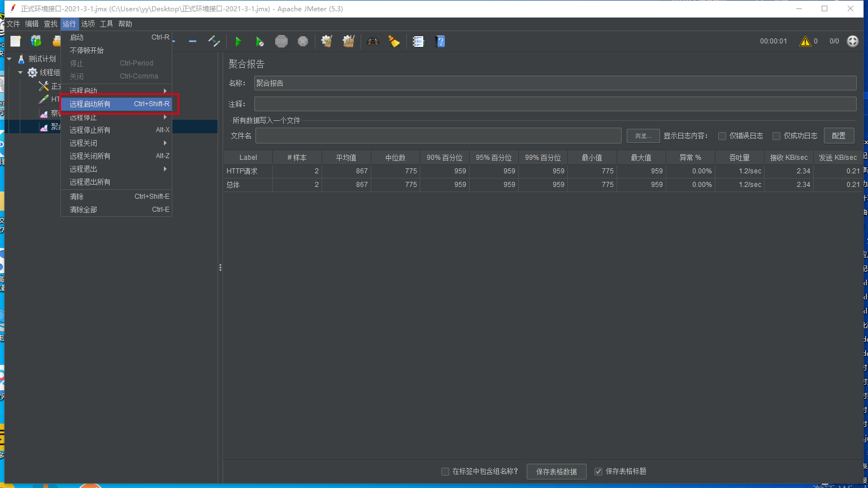Collapse the 测试计划 tree node

10,59
